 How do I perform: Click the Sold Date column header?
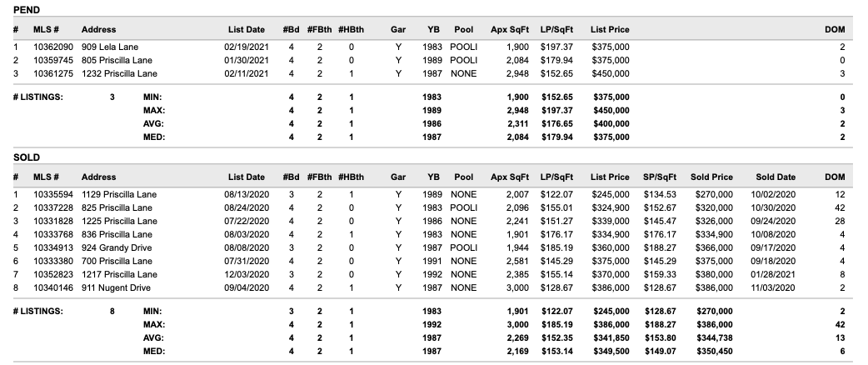click(x=776, y=177)
